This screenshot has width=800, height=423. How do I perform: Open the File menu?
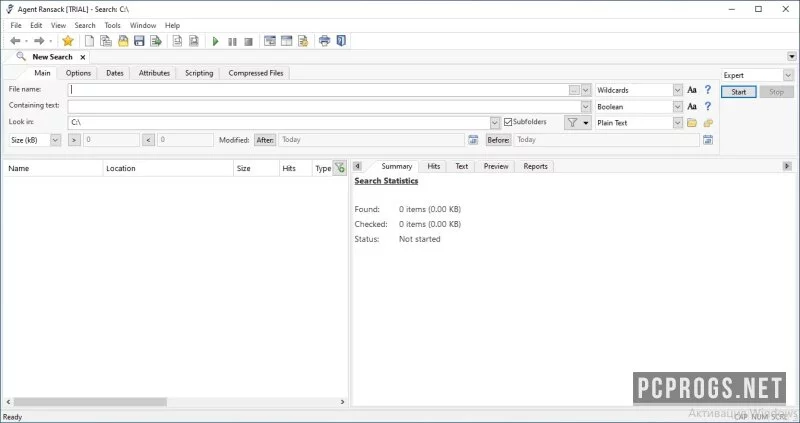pyautogui.click(x=16, y=25)
